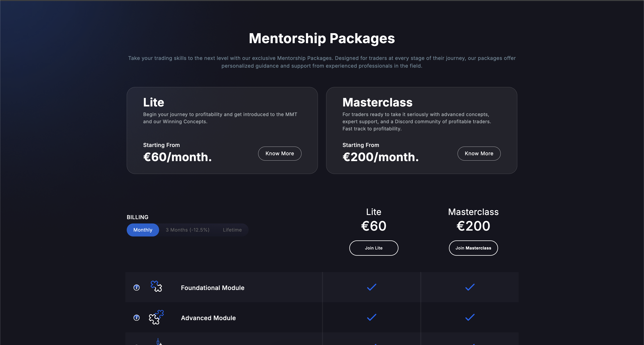Click the Advanced Module row label

[208, 318]
